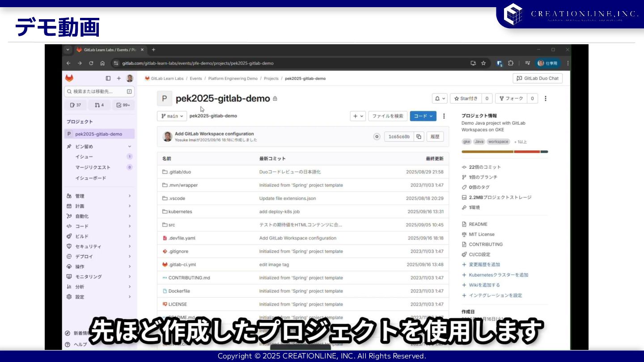This screenshot has width=644, height=362.
Task: Click ファイルを検索 button
Action: (x=388, y=116)
